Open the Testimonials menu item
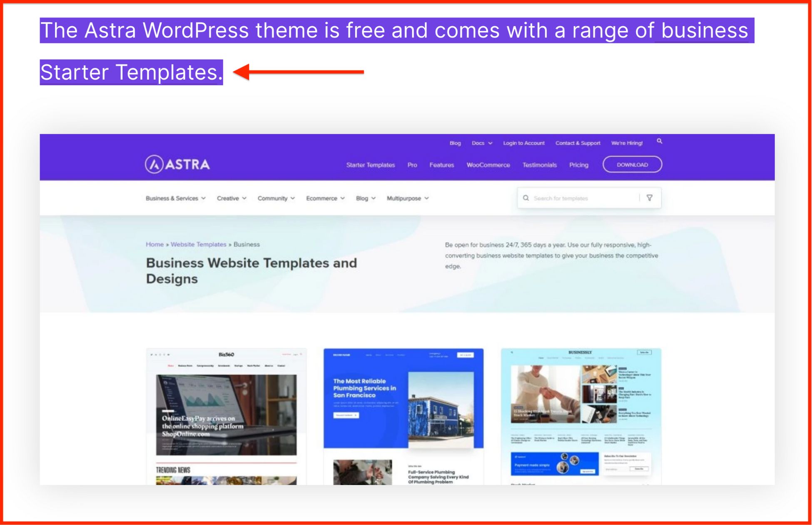The image size is (812, 525). click(540, 165)
